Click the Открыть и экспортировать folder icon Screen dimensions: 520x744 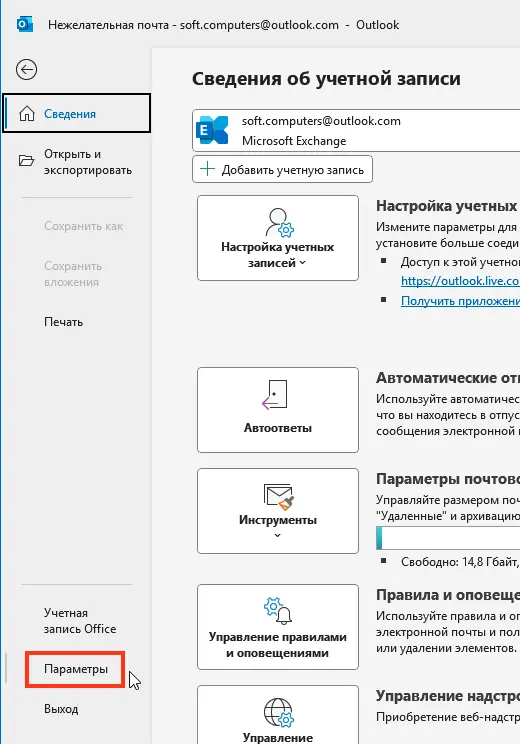[27, 161]
